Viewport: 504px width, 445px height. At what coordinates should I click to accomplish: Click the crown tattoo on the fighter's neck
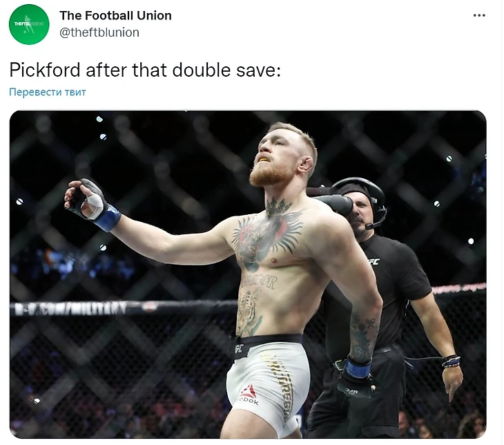click(278, 206)
